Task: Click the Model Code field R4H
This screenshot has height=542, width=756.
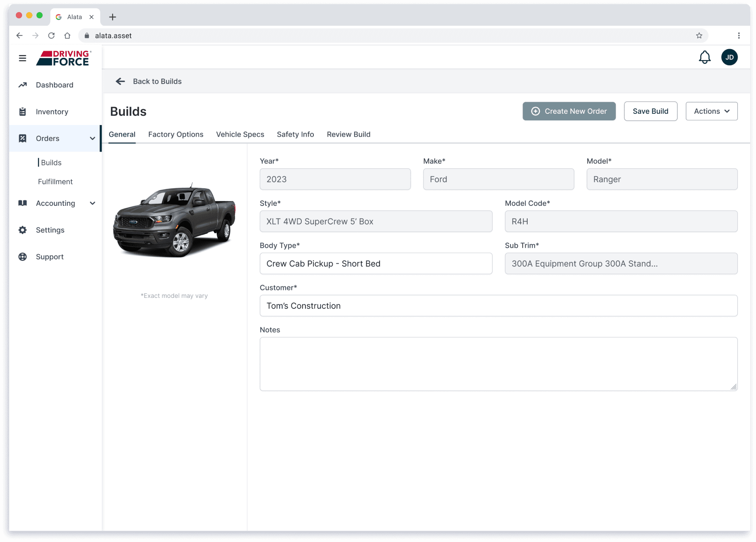Action: pos(621,221)
